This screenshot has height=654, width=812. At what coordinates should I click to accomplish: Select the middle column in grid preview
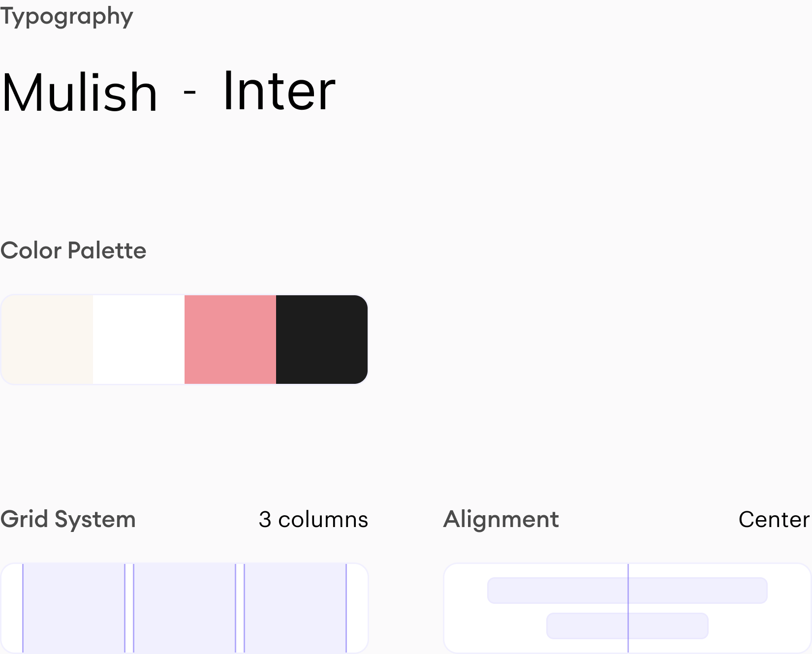(x=185, y=608)
